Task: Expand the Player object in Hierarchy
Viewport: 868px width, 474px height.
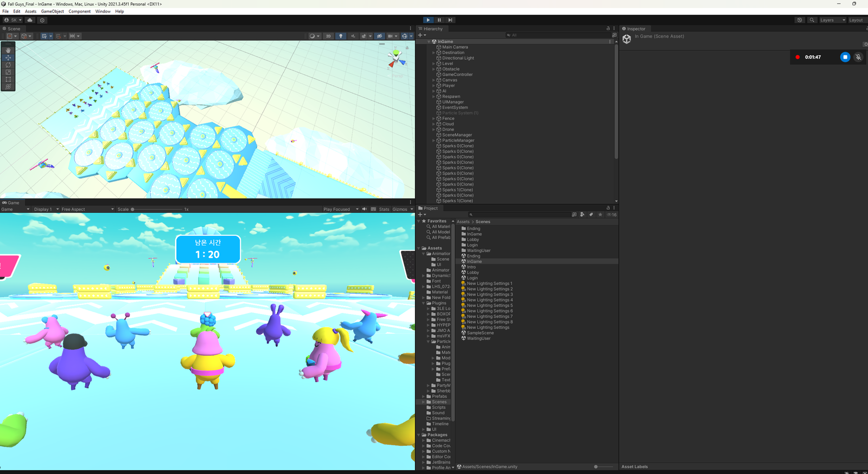Action: (x=433, y=86)
